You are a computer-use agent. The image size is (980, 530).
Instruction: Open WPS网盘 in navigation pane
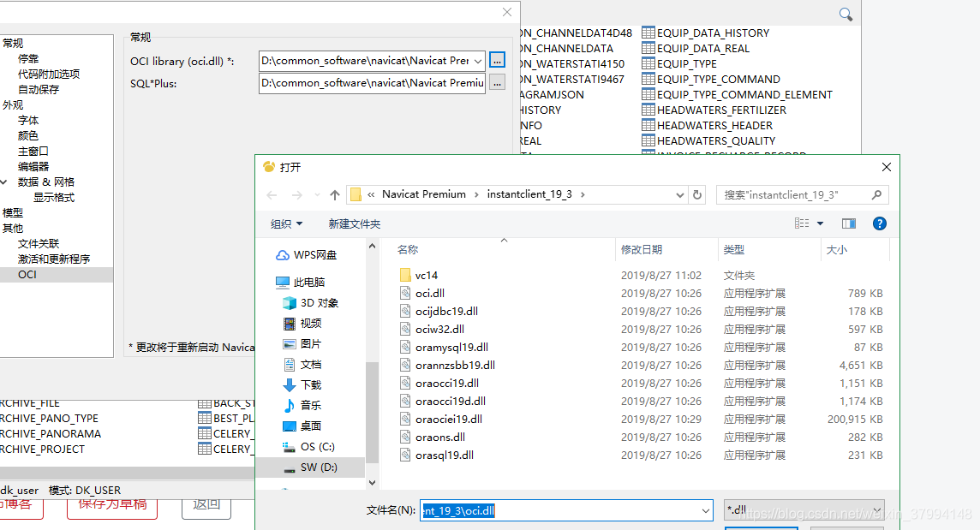[307, 255]
